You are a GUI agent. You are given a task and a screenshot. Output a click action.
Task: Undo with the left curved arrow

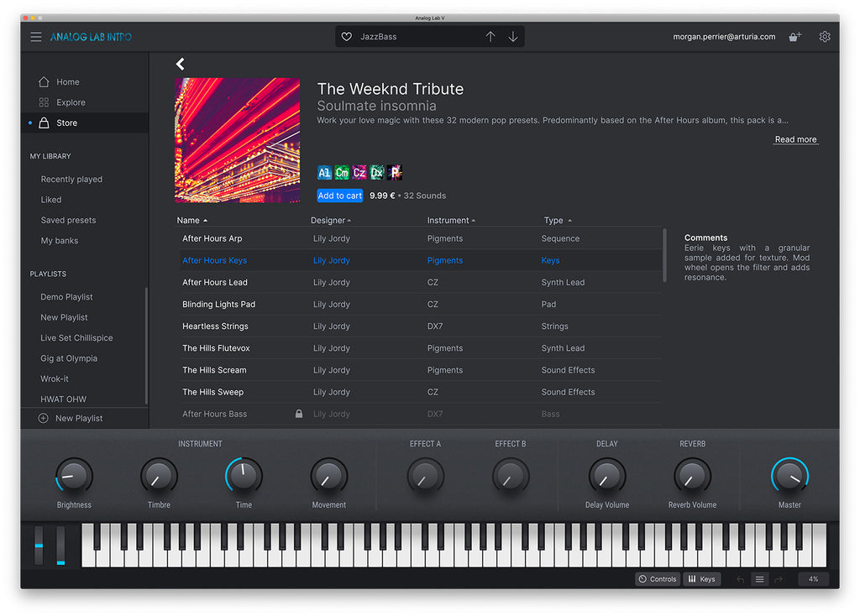[x=741, y=579]
